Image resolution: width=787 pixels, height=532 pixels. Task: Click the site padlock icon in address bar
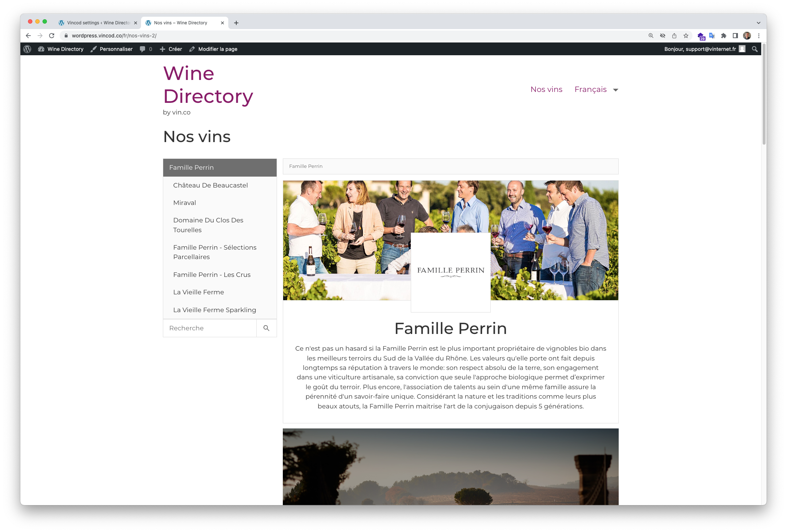pos(66,36)
